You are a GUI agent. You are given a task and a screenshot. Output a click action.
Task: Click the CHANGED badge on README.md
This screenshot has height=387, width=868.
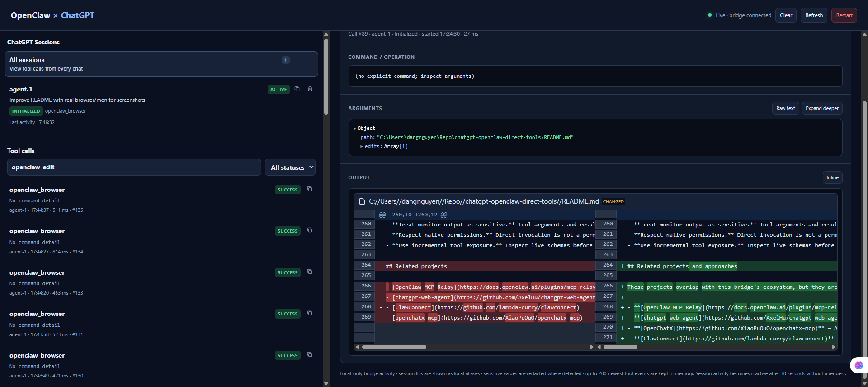click(x=613, y=201)
